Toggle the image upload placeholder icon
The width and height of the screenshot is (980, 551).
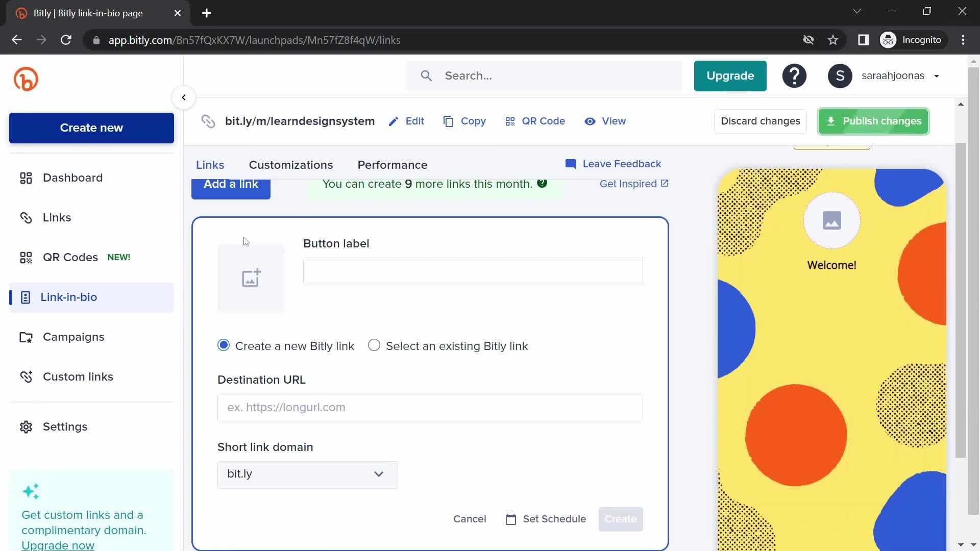coord(252,279)
